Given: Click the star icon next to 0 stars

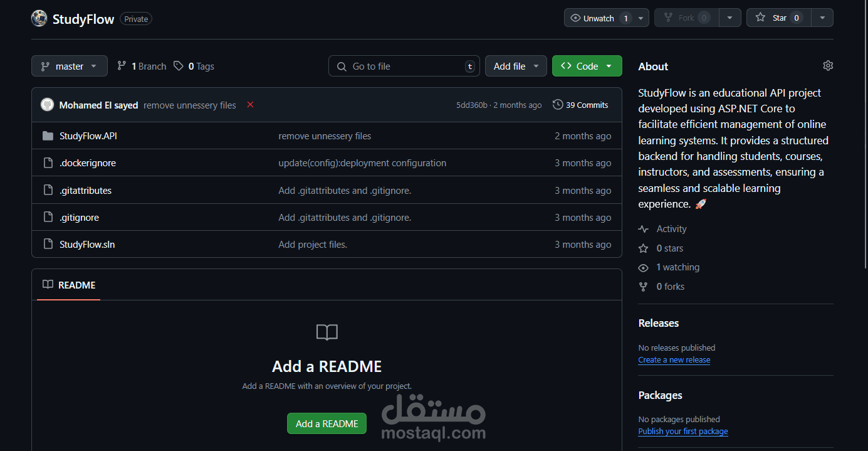Looking at the screenshot, I should point(643,248).
